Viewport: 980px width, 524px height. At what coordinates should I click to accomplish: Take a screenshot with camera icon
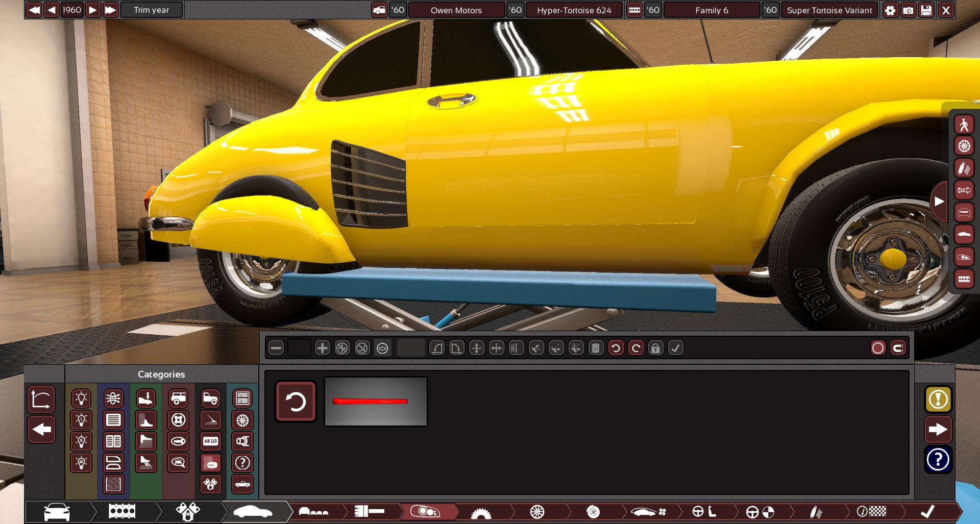click(x=908, y=10)
